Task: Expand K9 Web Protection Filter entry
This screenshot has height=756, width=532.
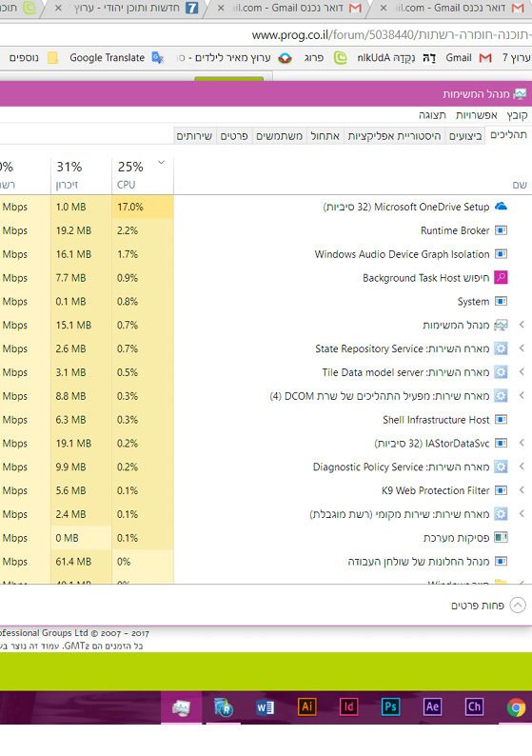Action: pos(522,489)
